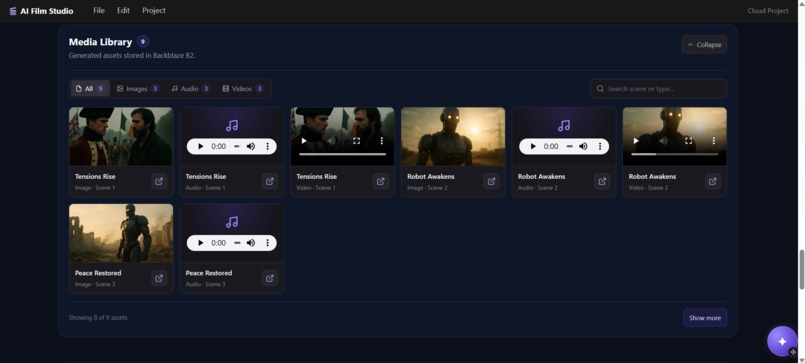Mute the Tensions Rise audio player
The image size is (806, 363).
point(251,147)
